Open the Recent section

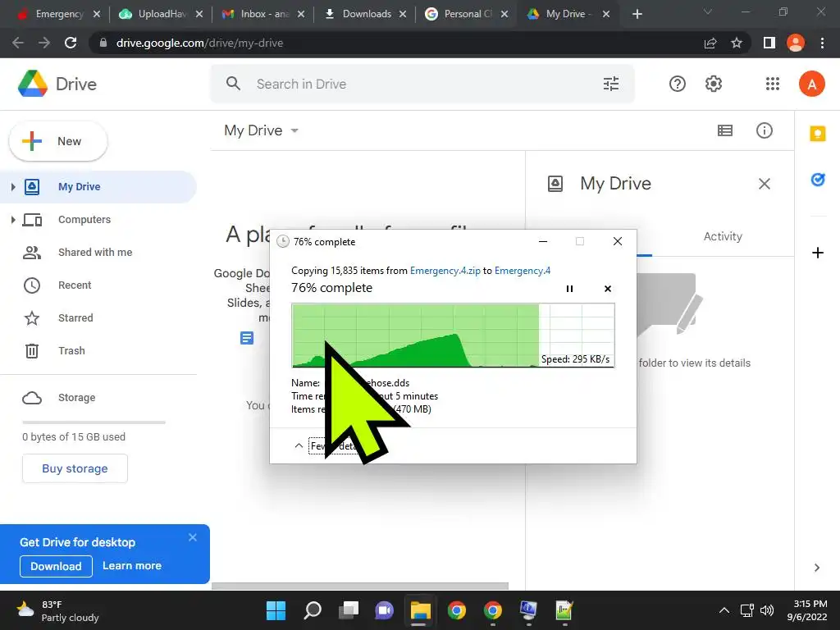point(75,285)
